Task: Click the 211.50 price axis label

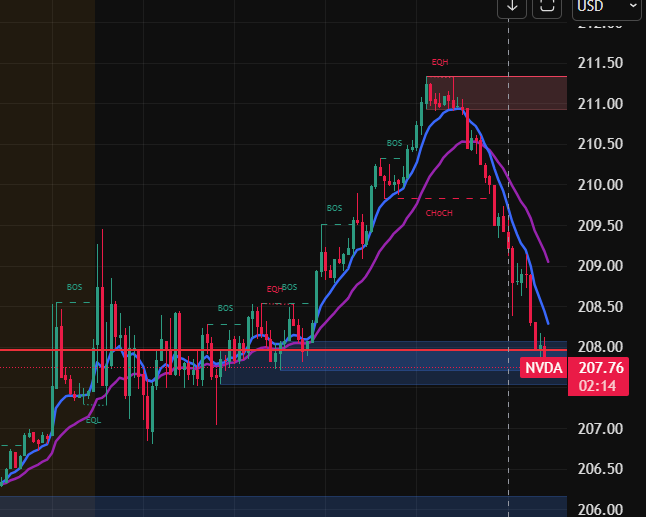Action: pyautogui.click(x=600, y=63)
